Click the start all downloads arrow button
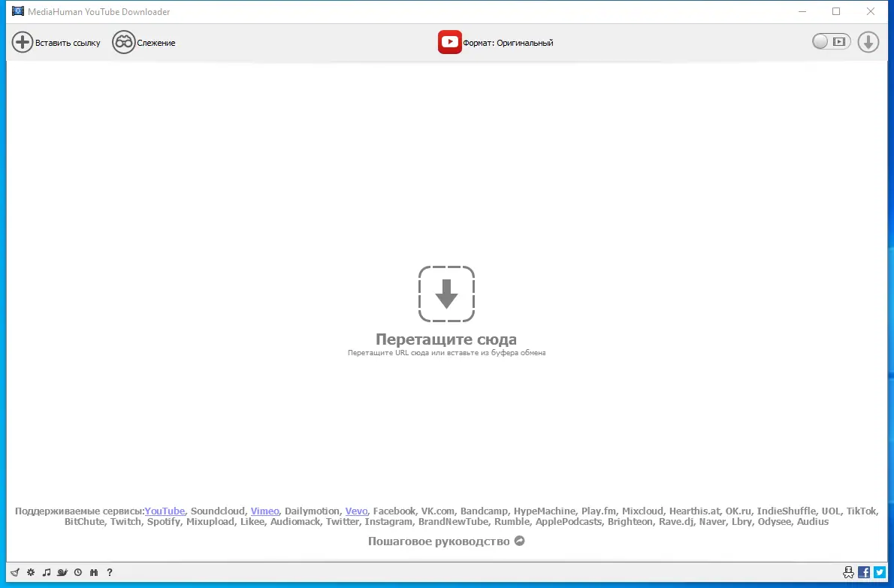 click(868, 42)
